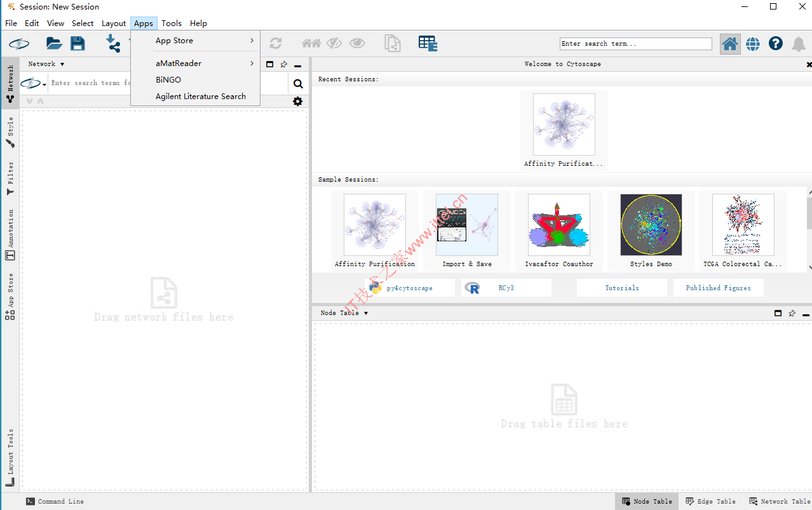Click the refresh/apply layout icon
The width and height of the screenshot is (812, 510).
[275, 43]
